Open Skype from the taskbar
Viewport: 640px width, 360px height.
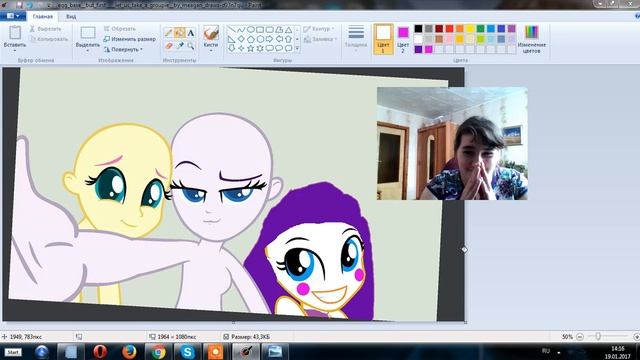click(x=187, y=351)
